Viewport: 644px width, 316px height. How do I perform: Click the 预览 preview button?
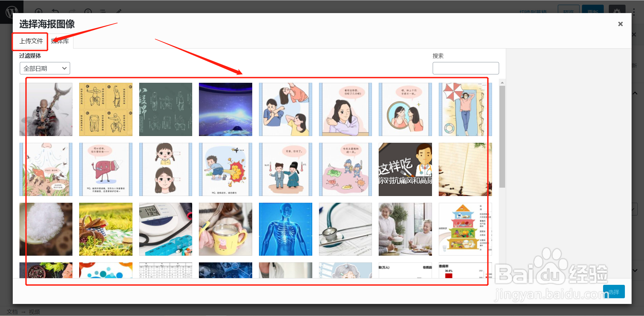tap(568, 11)
